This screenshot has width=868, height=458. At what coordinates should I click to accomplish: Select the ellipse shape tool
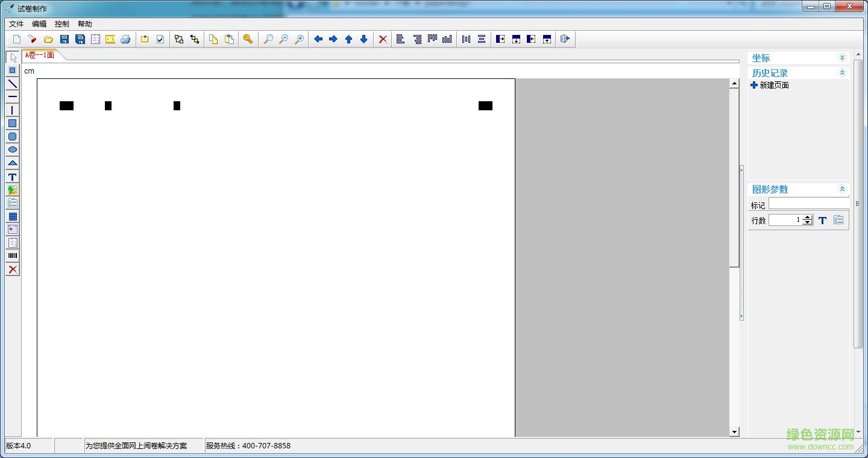(x=13, y=150)
